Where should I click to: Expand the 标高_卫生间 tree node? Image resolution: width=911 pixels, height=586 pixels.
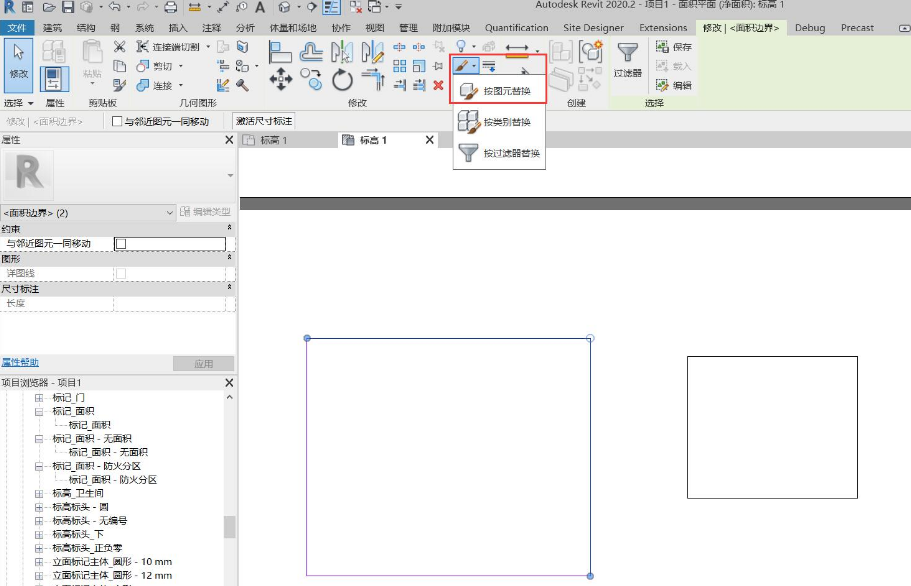click(39, 494)
